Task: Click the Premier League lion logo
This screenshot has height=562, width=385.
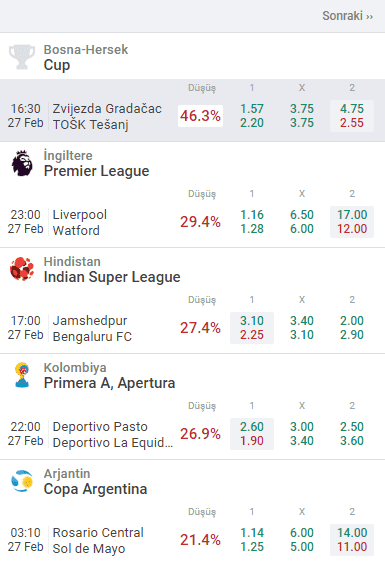Action: point(22,163)
